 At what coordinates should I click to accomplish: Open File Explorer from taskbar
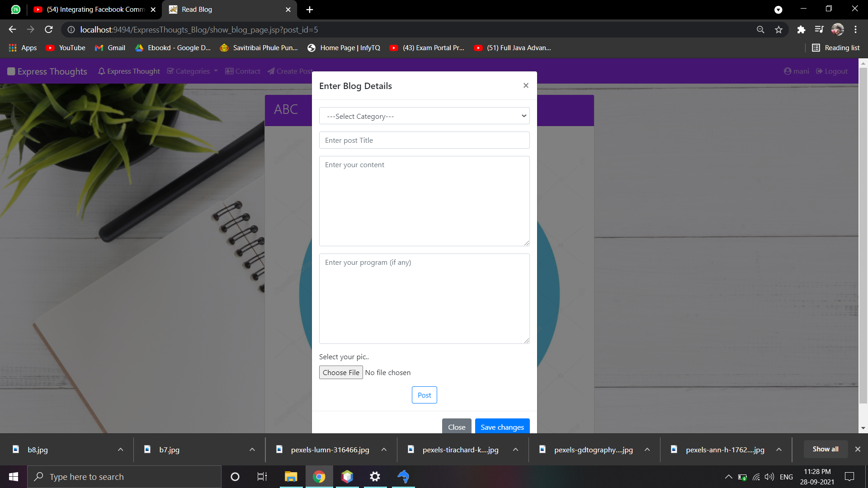click(x=291, y=477)
